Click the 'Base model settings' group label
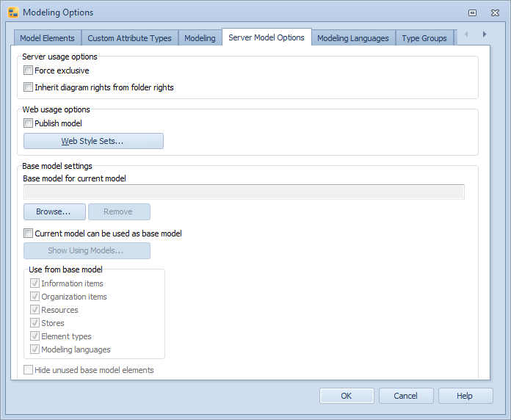The width and height of the screenshot is (511, 420). [57, 166]
